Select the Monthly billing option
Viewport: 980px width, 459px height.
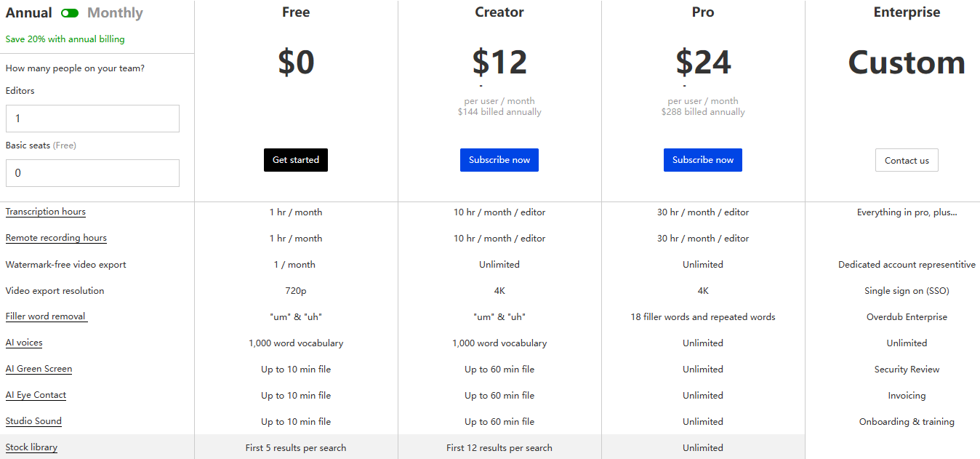click(115, 13)
